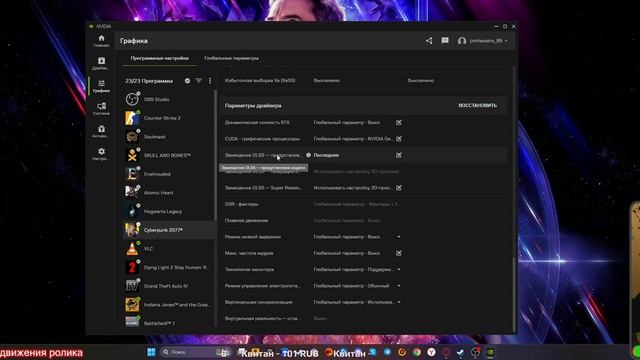
Task: Open the Home page in the sidebar
Action: point(101,41)
